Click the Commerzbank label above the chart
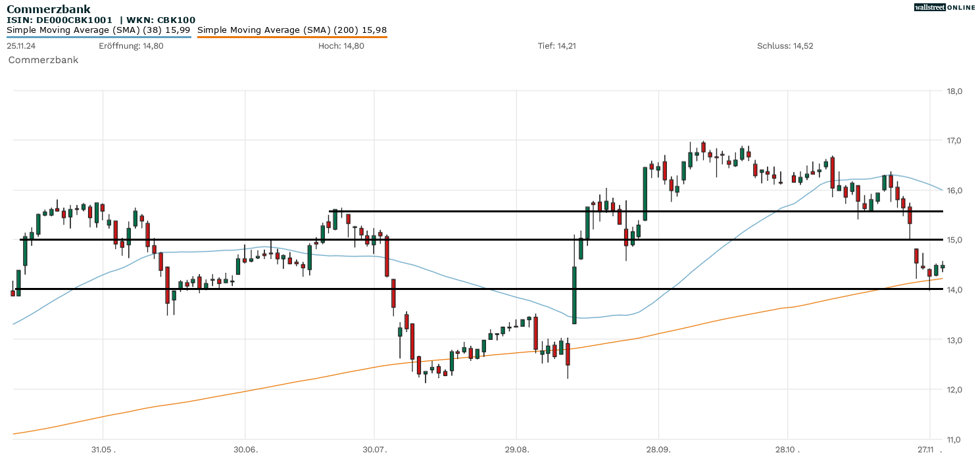This screenshot has width=980, height=453. pos(43,60)
